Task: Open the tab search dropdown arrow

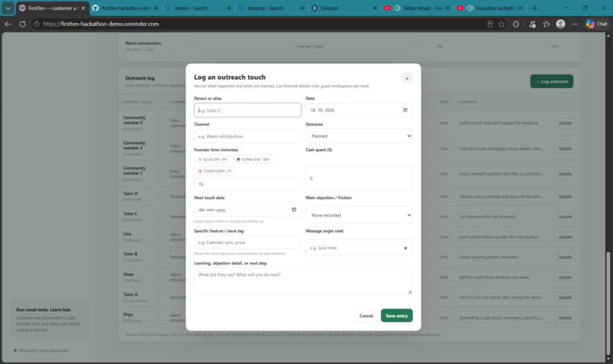Action: coord(8,8)
